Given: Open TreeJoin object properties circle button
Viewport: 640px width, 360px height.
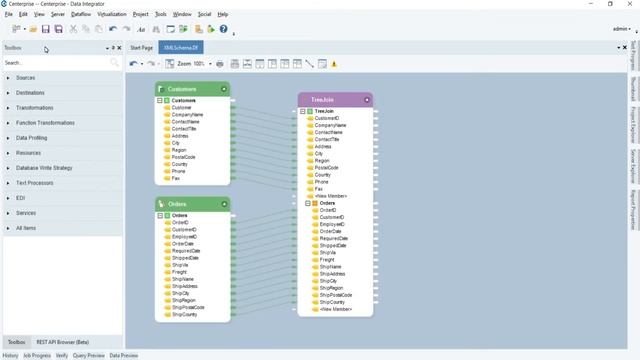Looking at the screenshot, I should pos(367,100).
